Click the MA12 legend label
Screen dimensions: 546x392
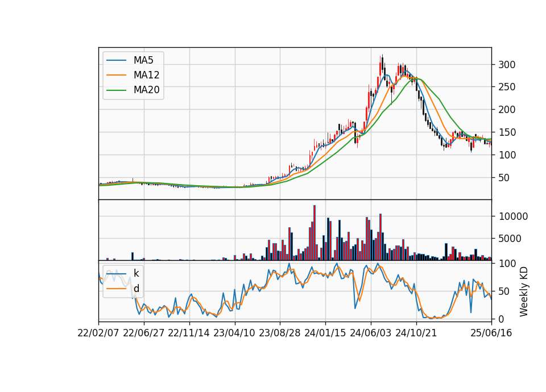click(x=146, y=75)
